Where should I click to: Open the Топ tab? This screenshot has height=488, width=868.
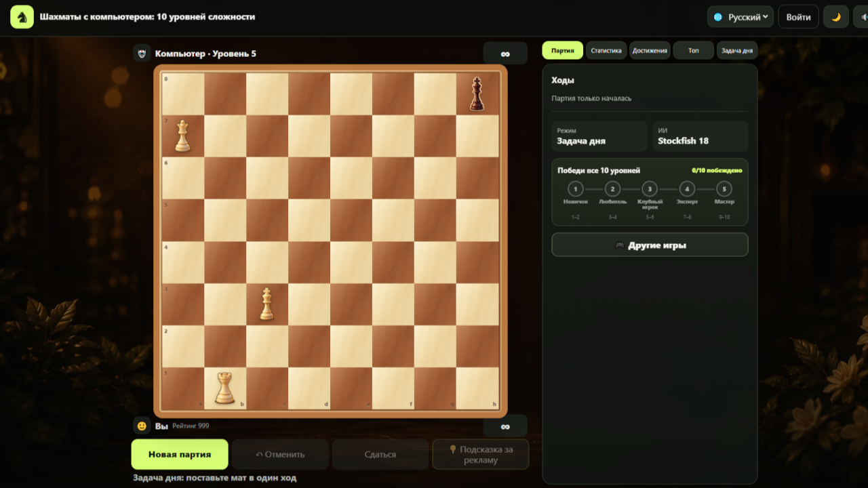pyautogui.click(x=694, y=50)
